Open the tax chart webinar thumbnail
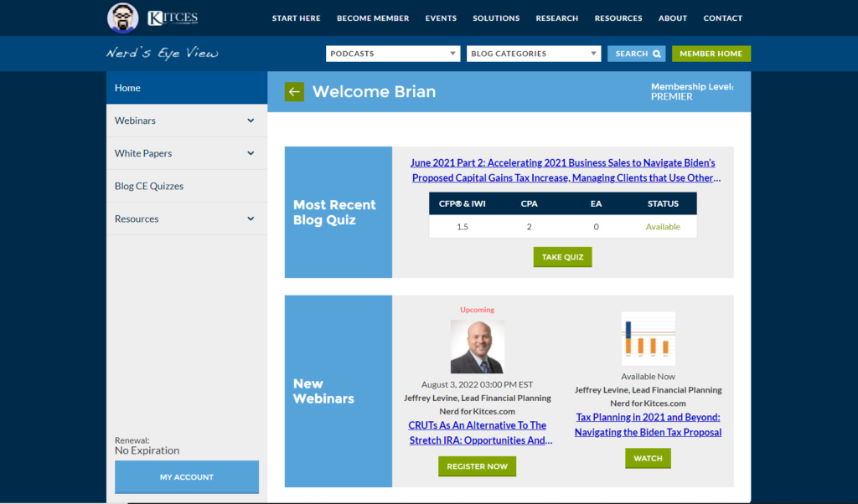 [648, 338]
